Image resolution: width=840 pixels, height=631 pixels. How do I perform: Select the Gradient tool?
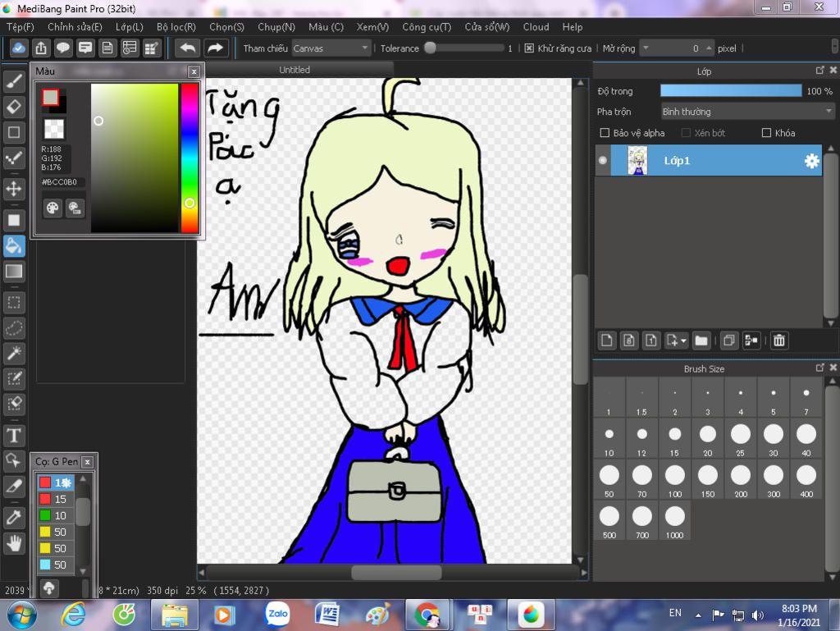14,271
